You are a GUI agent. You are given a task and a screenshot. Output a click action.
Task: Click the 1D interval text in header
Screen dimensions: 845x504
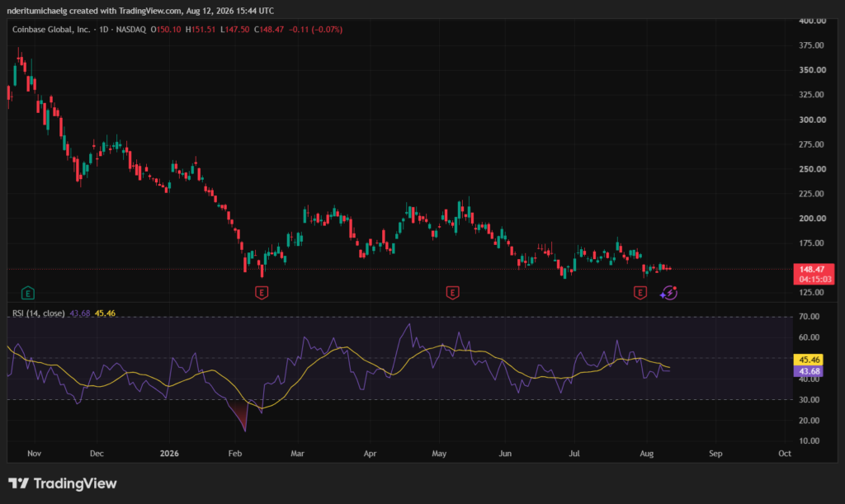coord(103,30)
